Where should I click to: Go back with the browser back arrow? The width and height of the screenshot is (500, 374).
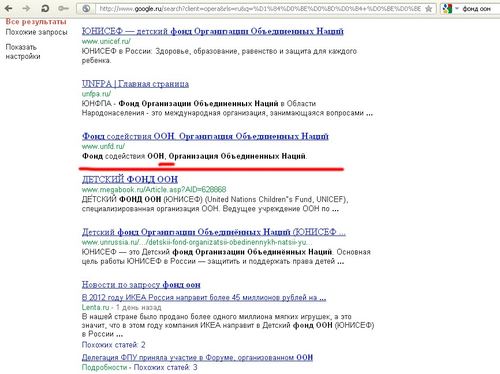click(x=9, y=8)
